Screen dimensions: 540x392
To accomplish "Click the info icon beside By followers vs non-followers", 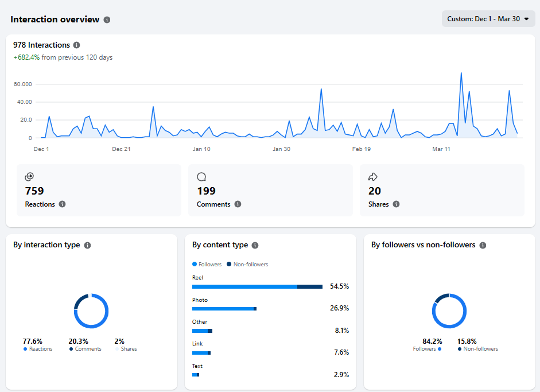I will coord(482,245).
